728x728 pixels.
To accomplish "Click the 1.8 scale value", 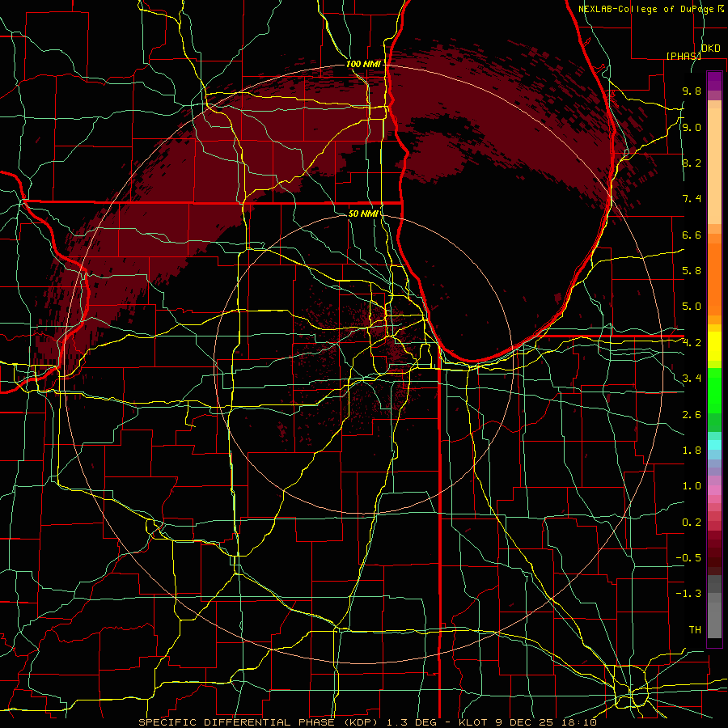I will point(692,451).
